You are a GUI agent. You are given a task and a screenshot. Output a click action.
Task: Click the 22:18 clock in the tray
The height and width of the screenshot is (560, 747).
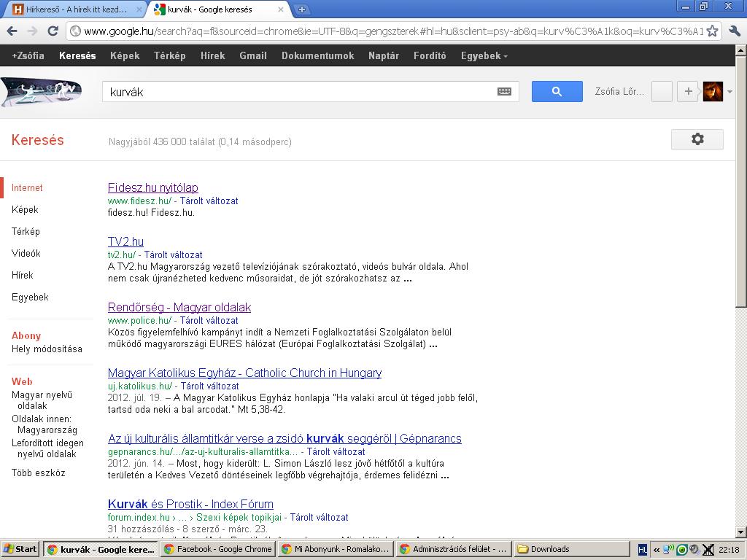[729, 550]
